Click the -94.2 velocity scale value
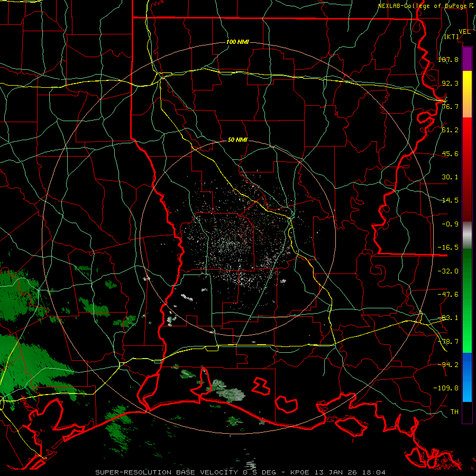The width and height of the screenshot is (476, 476). click(x=448, y=364)
